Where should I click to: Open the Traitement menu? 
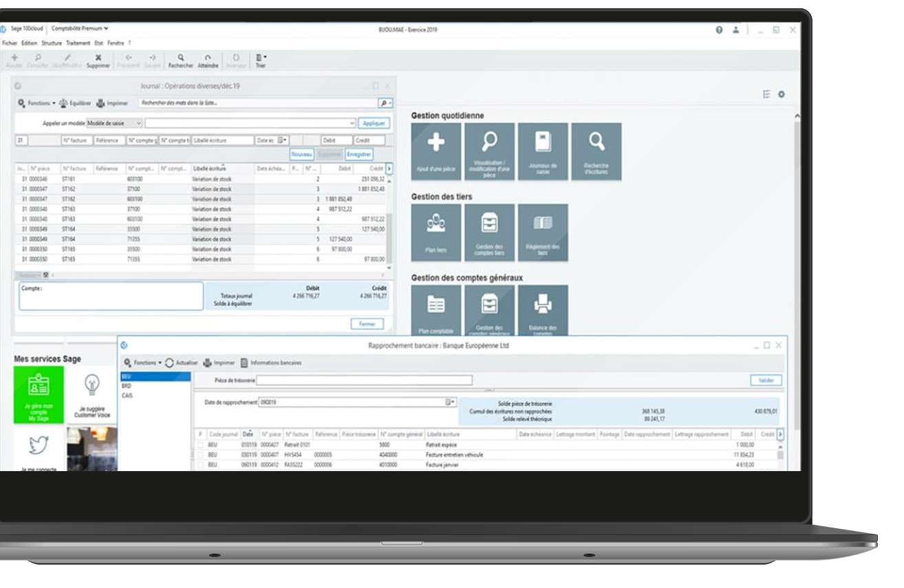tap(78, 43)
